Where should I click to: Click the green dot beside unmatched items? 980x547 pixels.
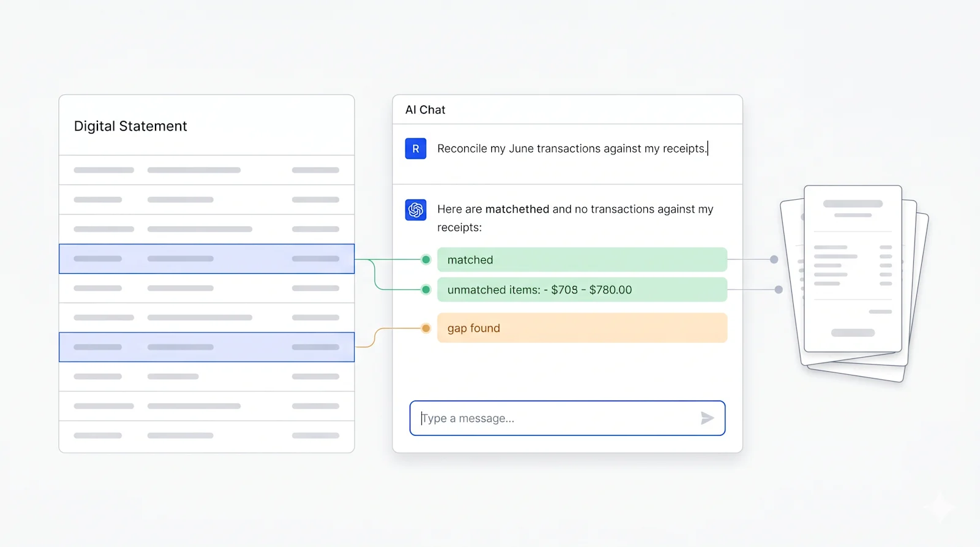point(426,290)
